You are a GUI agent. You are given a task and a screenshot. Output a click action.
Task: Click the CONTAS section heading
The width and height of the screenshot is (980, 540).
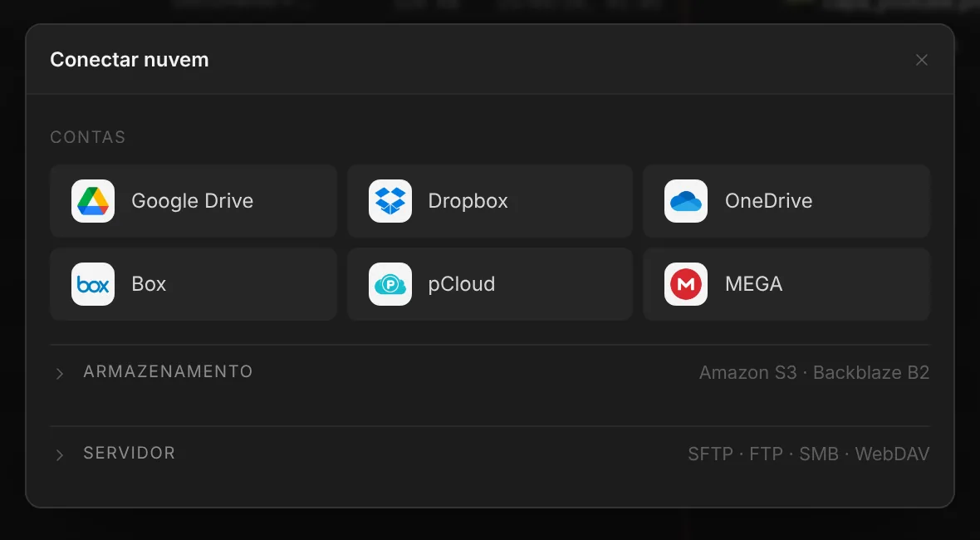coord(88,137)
